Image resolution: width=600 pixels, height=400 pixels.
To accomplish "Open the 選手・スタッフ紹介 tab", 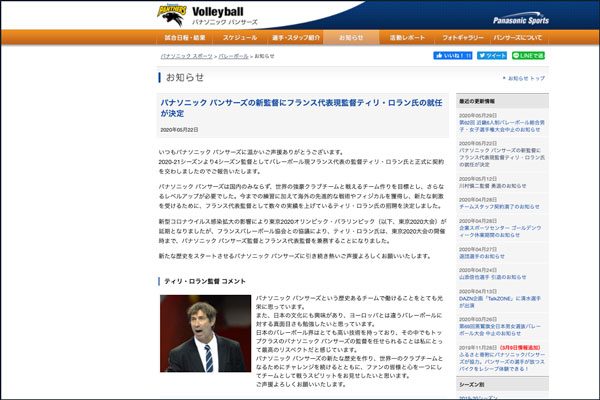I will point(295,37).
